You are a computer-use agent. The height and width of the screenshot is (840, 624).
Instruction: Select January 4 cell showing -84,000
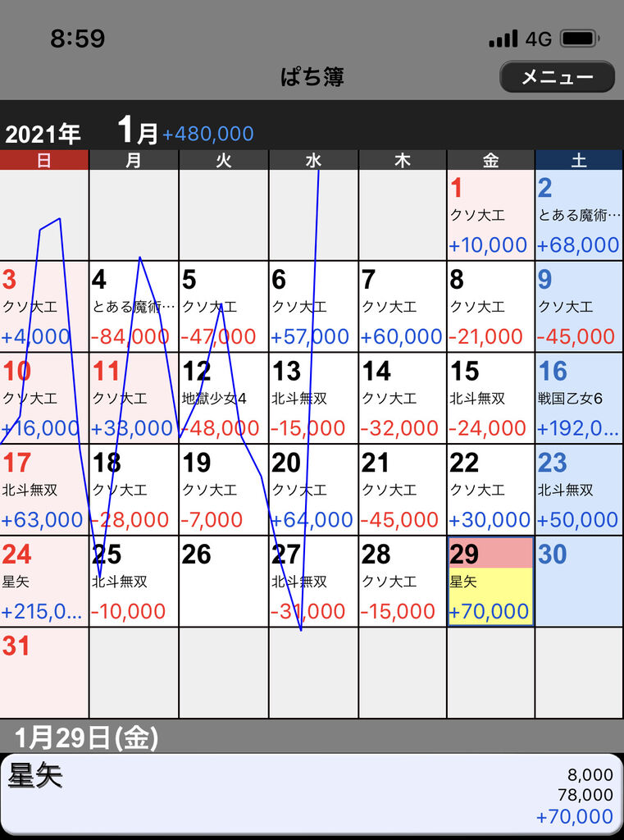click(x=134, y=307)
